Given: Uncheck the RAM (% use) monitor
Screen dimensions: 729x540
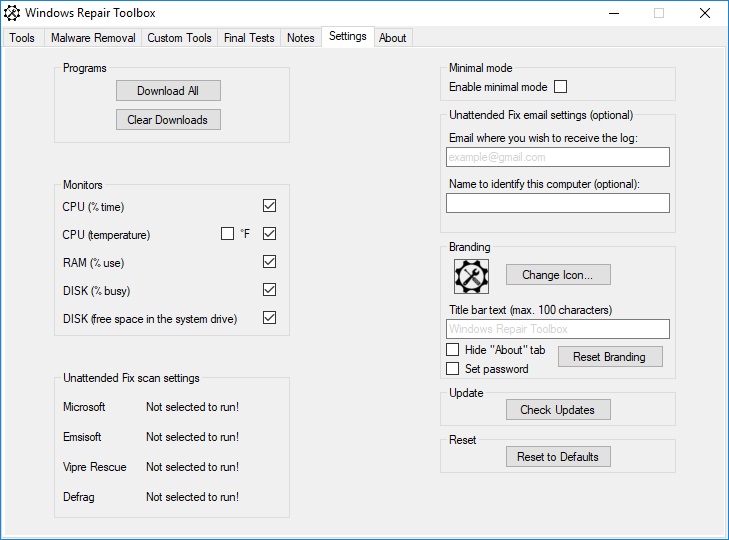Looking at the screenshot, I should click(270, 261).
